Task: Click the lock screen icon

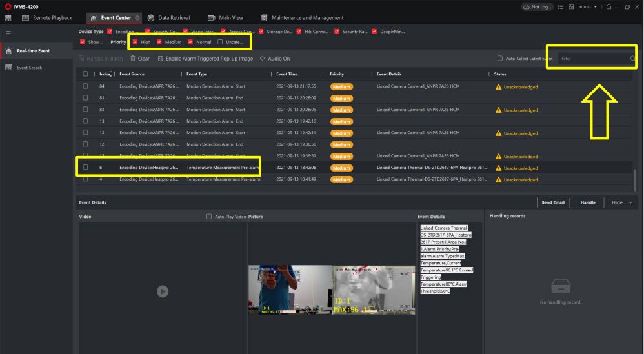Action: (609, 6)
